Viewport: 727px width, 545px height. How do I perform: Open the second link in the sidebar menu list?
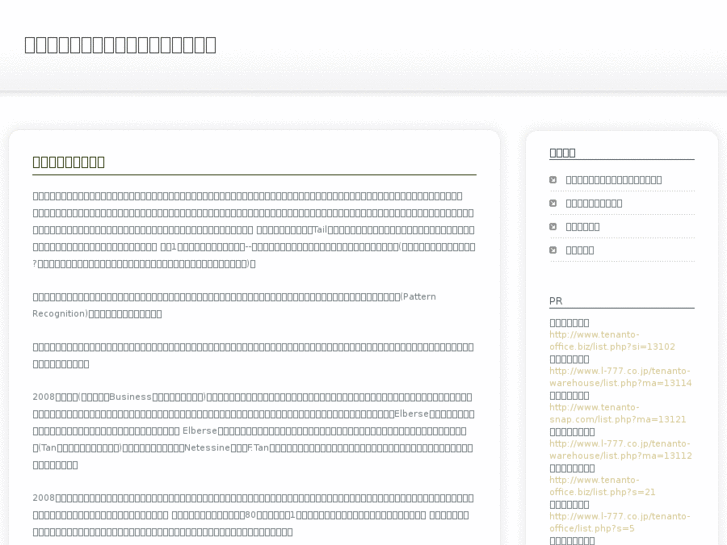pyautogui.click(x=593, y=204)
